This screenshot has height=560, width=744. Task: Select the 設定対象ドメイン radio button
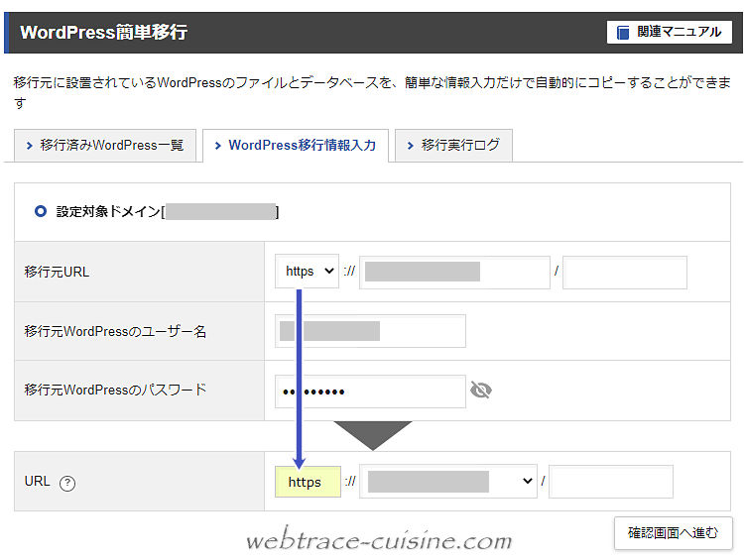coord(41,211)
